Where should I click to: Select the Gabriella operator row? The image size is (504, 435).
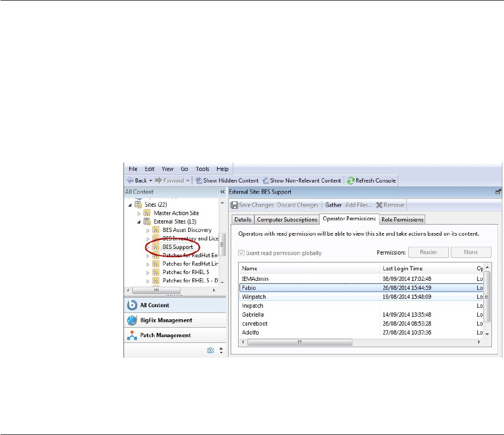pyautogui.click(x=361, y=315)
